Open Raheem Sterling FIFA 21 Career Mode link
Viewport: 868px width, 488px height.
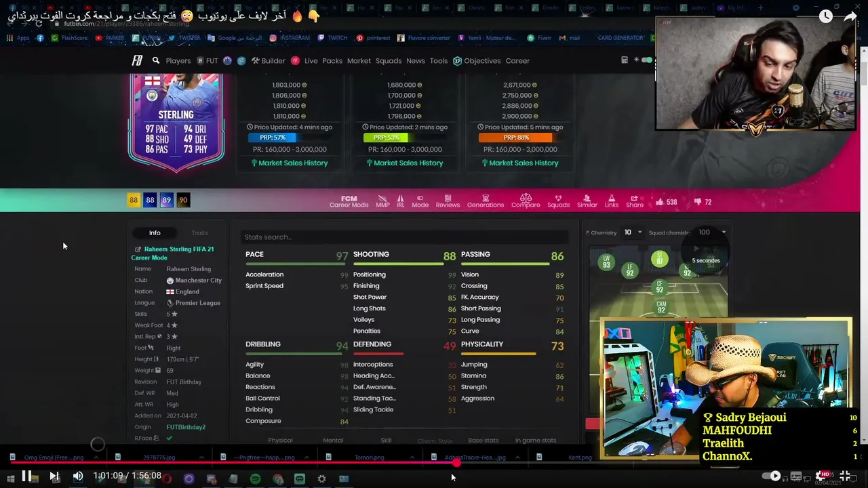click(172, 253)
